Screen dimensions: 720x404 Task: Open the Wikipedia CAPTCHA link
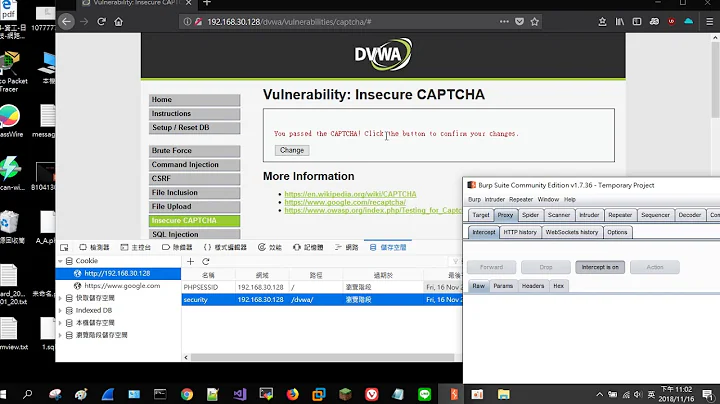click(x=350, y=194)
